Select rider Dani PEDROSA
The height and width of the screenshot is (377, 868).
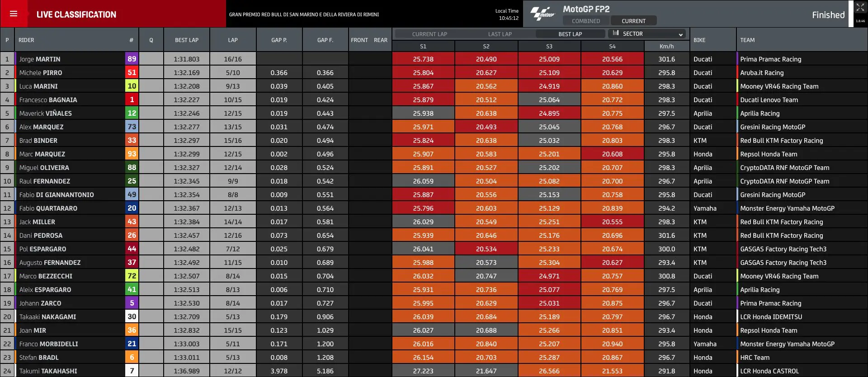click(x=41, y=236)
